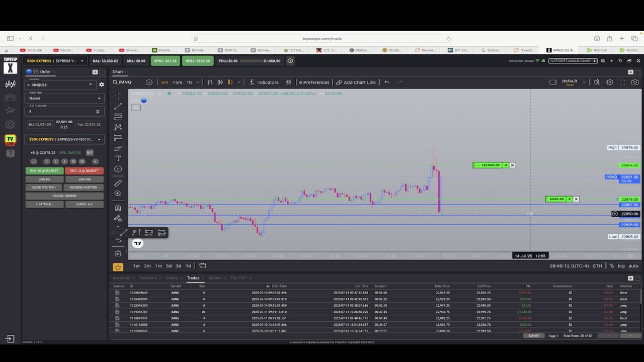Select the Chart panel tab

click(118, 72)
